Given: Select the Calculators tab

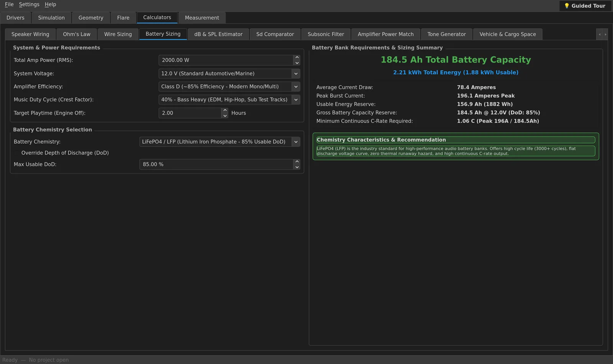Looking at the screenshot, I should (x=157, y=18).
